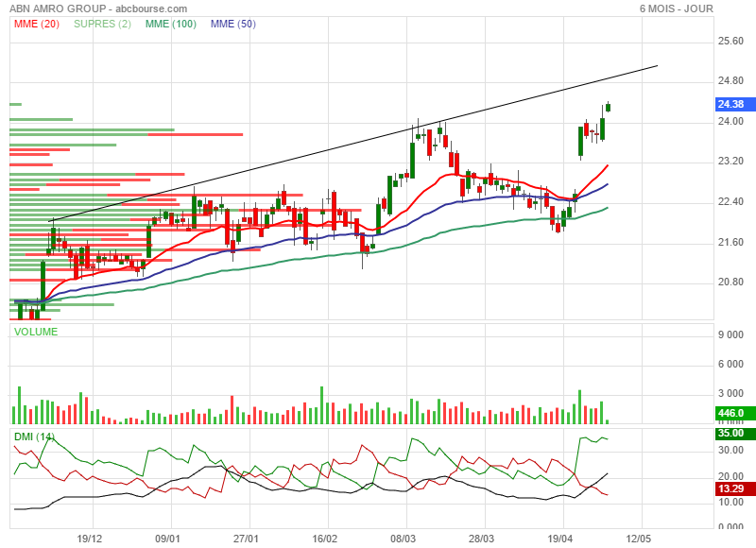The image size is (756, 548).
Task: Click the 6 000 volume axis label
Action: pos(730,364)
